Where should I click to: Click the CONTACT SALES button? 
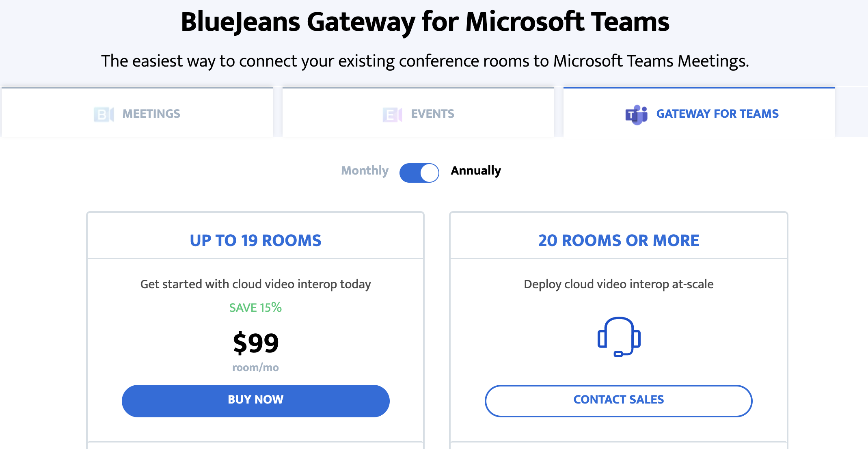tap(618, 401)
